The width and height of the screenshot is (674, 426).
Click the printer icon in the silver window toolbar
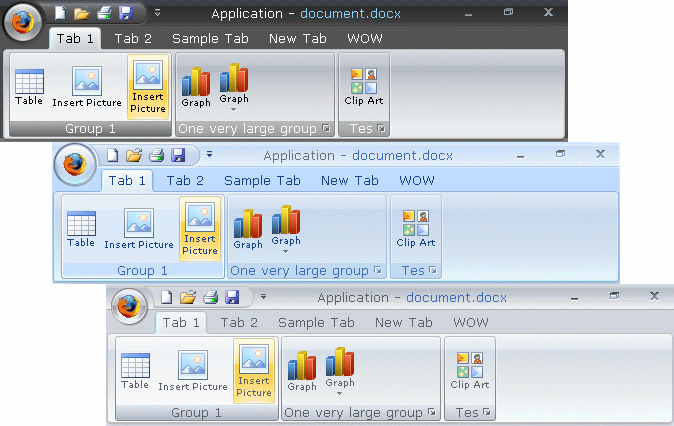(x=211, y=297)
